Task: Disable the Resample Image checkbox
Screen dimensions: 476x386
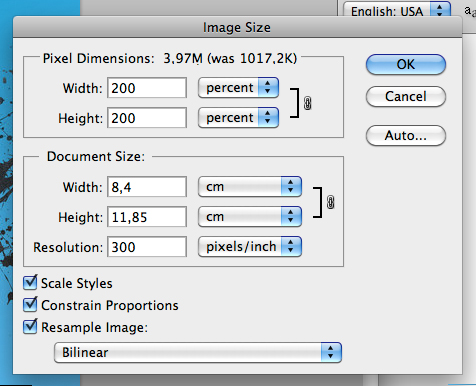Action: [x=30, y=326]
